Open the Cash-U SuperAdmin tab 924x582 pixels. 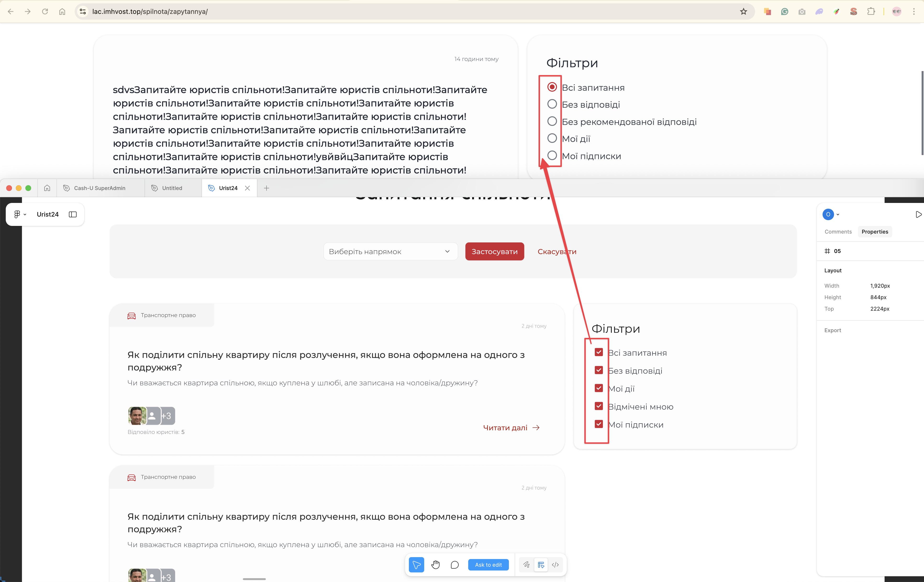tap(99, 188)
